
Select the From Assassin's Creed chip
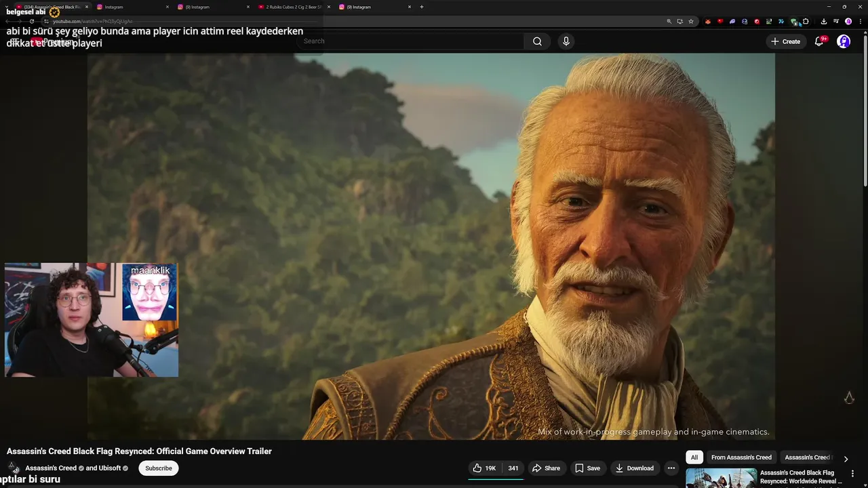tap(741, 457)
